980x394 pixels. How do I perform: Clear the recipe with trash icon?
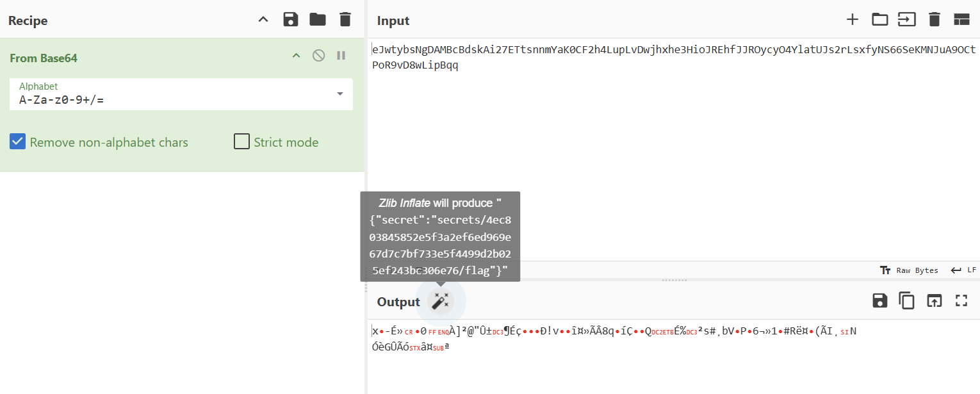point(345,20)
